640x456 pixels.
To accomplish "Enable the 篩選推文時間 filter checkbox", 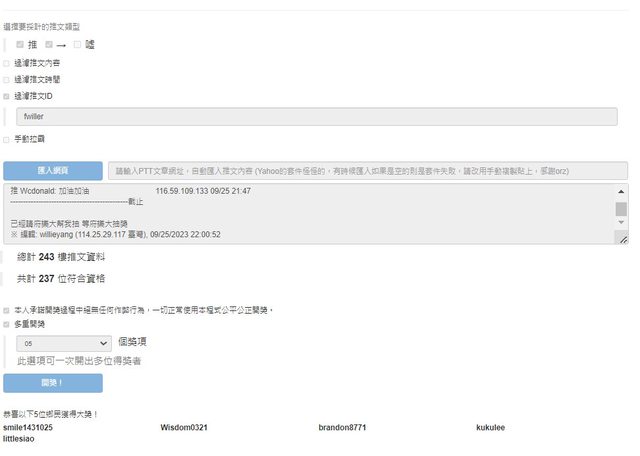I will pyautogui.click(x=6, y=79).
